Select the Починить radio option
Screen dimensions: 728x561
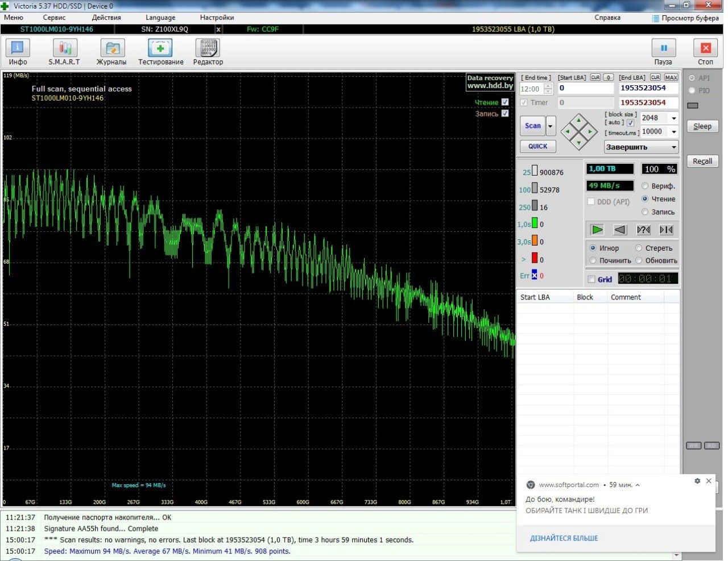(593, 260)
